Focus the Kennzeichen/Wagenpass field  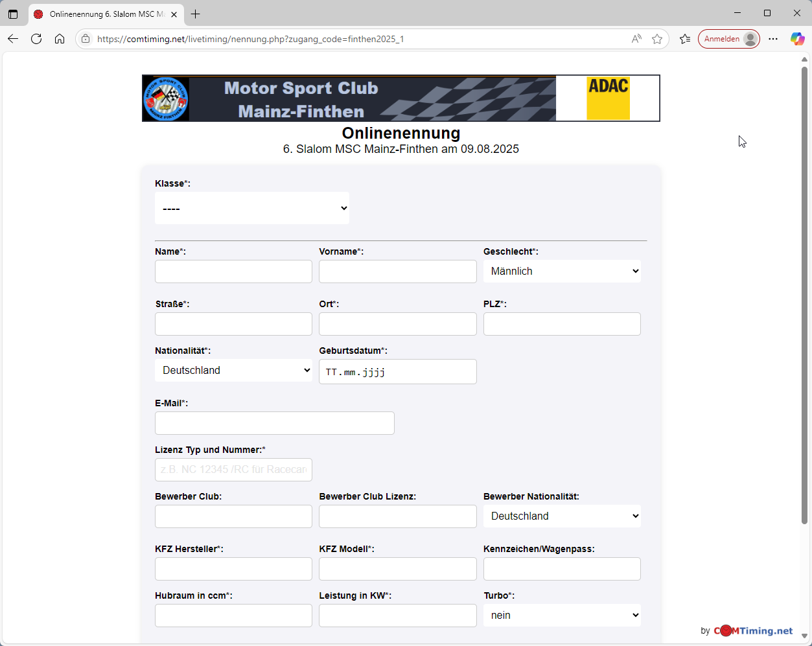click(562, 569)
